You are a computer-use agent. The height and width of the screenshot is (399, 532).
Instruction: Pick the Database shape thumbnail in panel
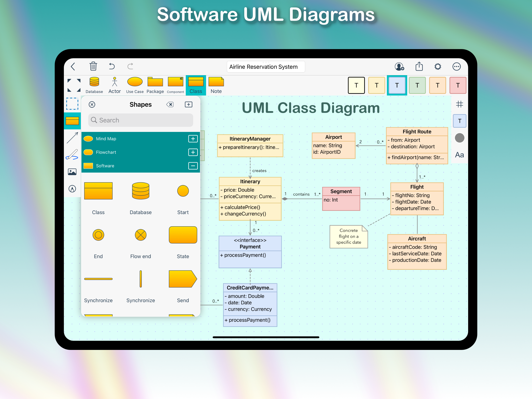(140, 191)
